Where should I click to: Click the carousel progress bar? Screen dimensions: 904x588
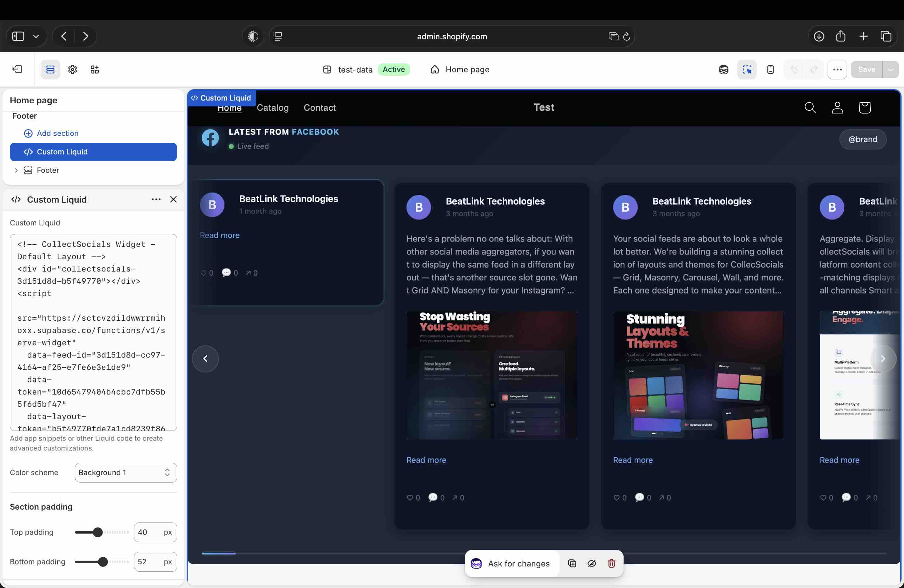click(544, 554)
